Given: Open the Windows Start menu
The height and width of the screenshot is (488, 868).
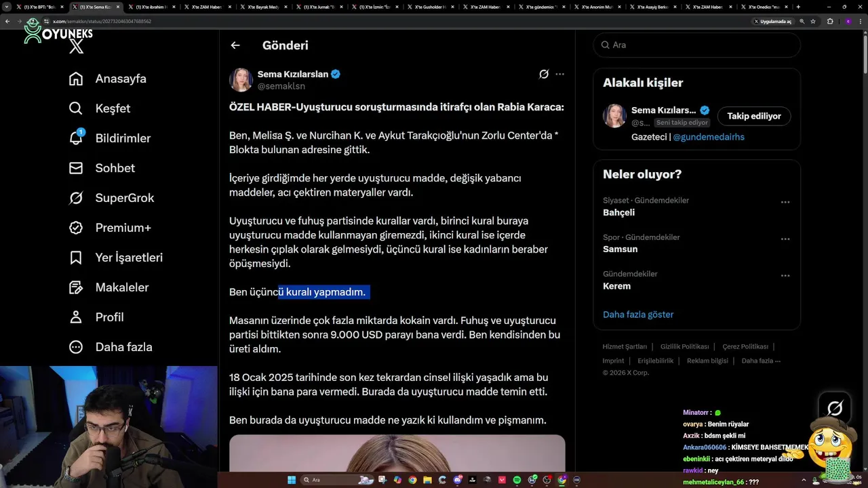Looking at the screenshot, I should [x=292, y=480].
